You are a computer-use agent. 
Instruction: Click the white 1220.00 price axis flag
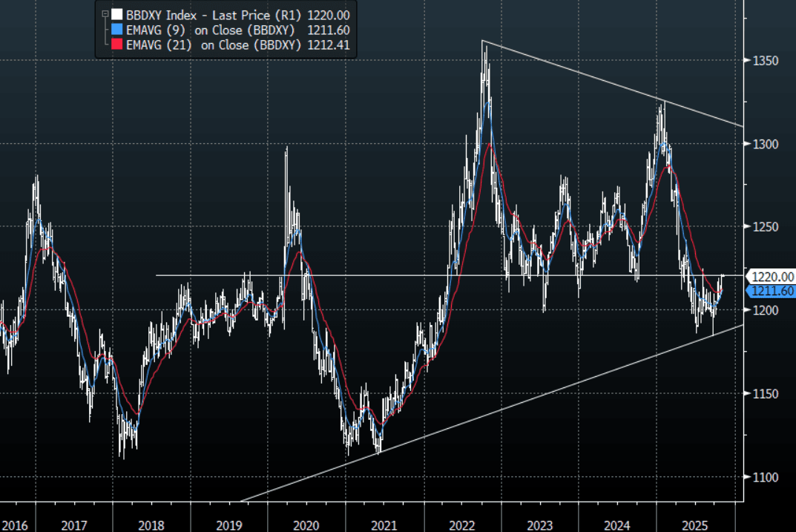point(770,277)
